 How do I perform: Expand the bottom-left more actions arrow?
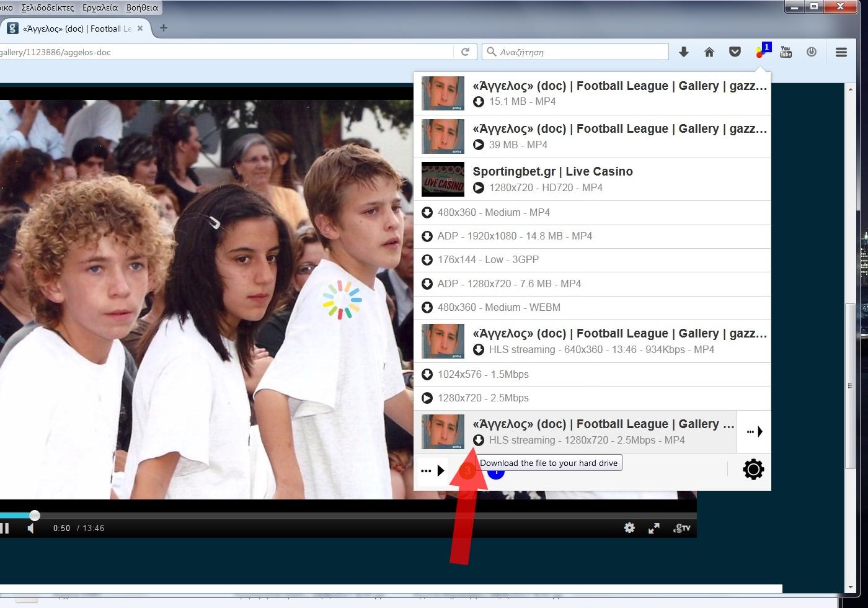pyautogui.click(x=433, y=471)
